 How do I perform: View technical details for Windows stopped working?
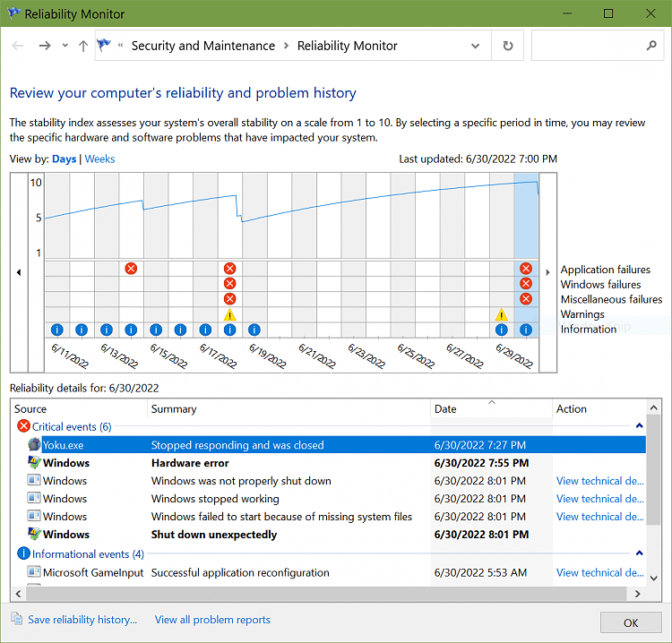point(600,499)
